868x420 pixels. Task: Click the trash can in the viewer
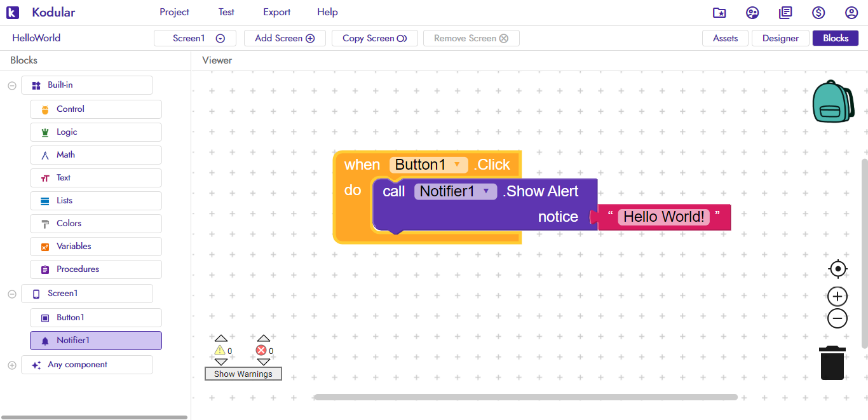click(832, 363)
